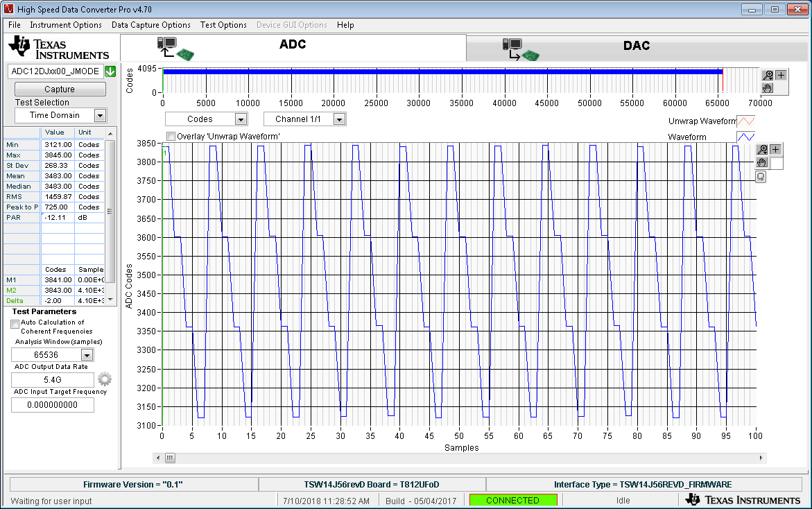
Task: Open the Help menu
Action: coord(345,25)
